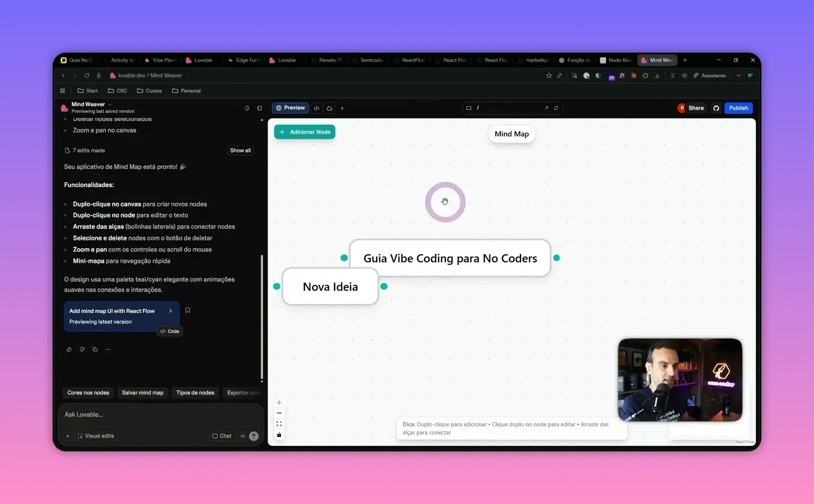Select the Code view icon next to Preview
Screen dimensions: 814x504
pos(316,107)
